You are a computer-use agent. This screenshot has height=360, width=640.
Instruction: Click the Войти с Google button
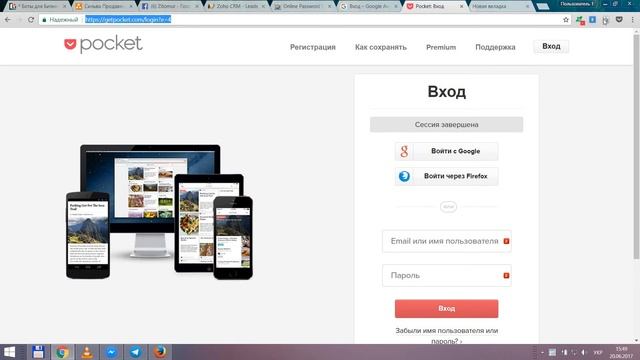[x=447, y=151]
